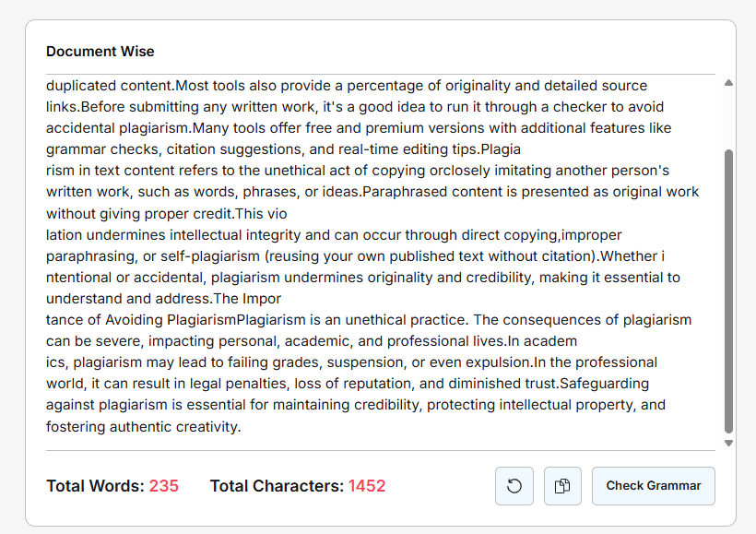Click the Document Wise heading

[100, 52]
